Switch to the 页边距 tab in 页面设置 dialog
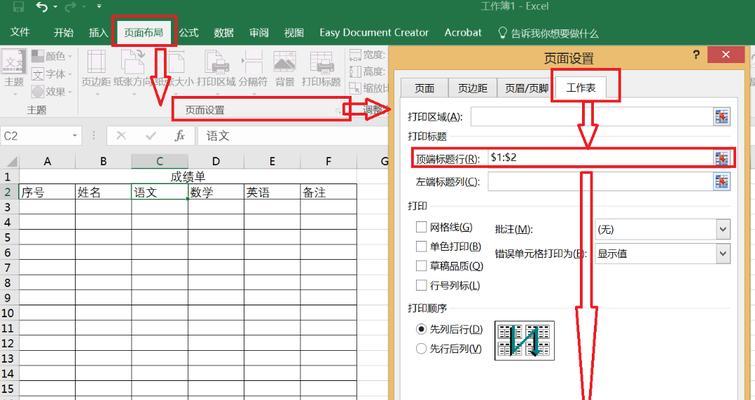755x400 pixels. coord(472,88)
